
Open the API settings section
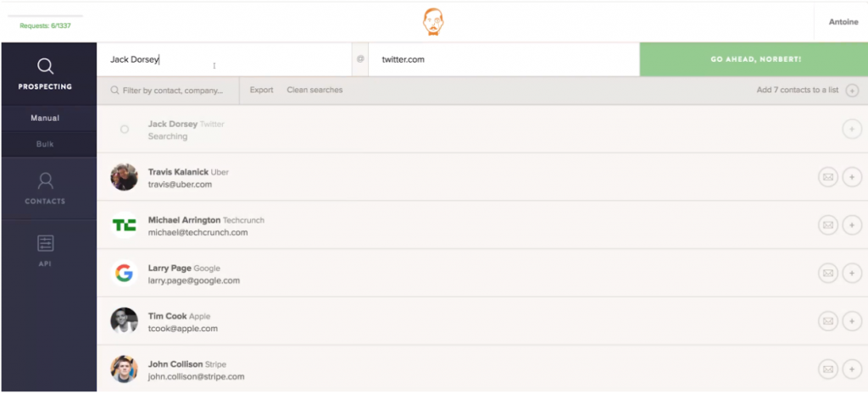tap(45, 251)
